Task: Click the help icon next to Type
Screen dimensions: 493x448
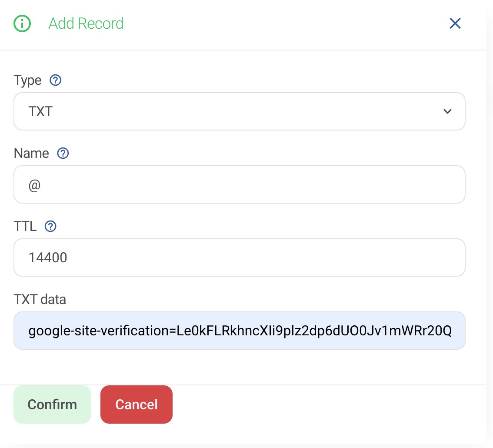Action: [x=56, y=80]
